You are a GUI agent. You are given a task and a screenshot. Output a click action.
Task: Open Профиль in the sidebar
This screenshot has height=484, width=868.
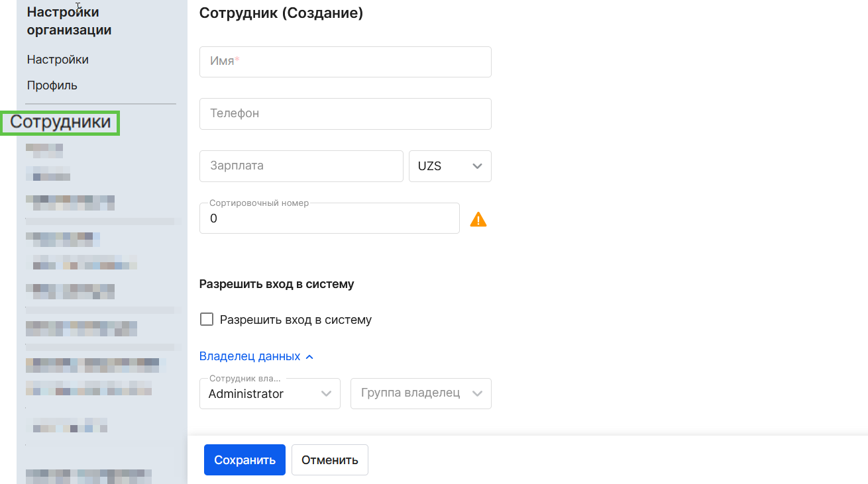coord(52,85)
